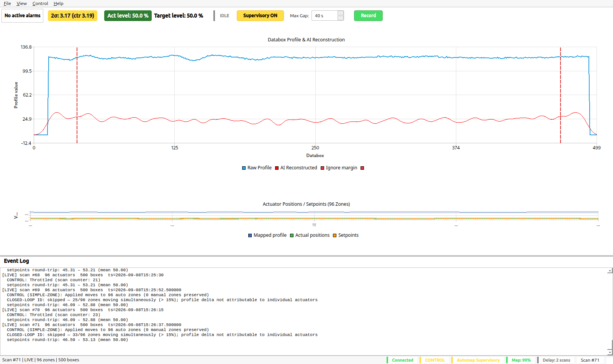
Task: Increase Max Gap with up stepper
Action: click(341, 13)
